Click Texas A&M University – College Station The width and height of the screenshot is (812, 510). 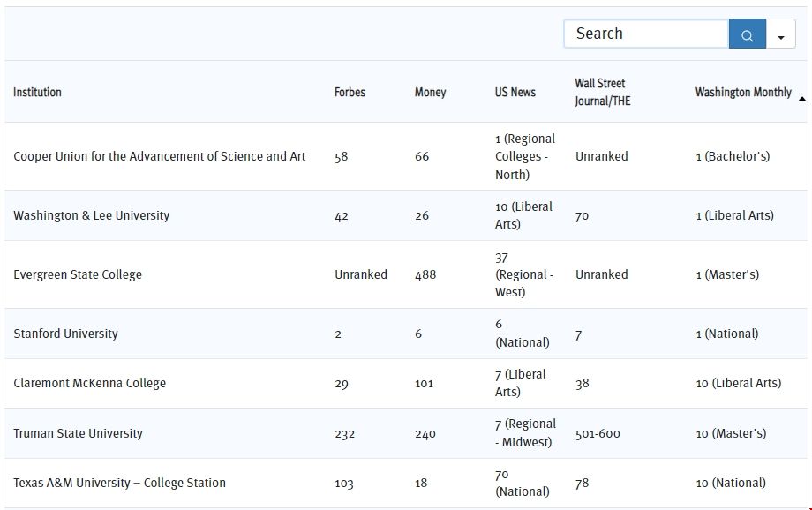(x=119, y=483)
